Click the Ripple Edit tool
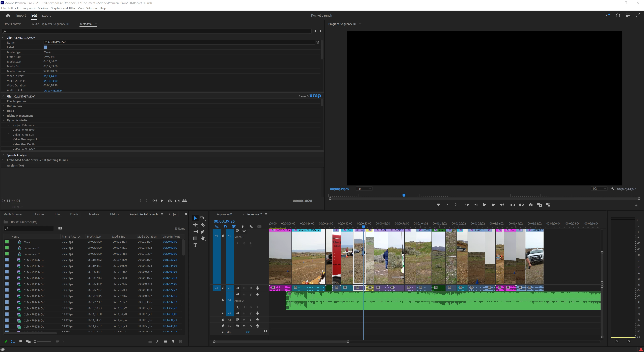The image size is (644, 352). point(195,225)
